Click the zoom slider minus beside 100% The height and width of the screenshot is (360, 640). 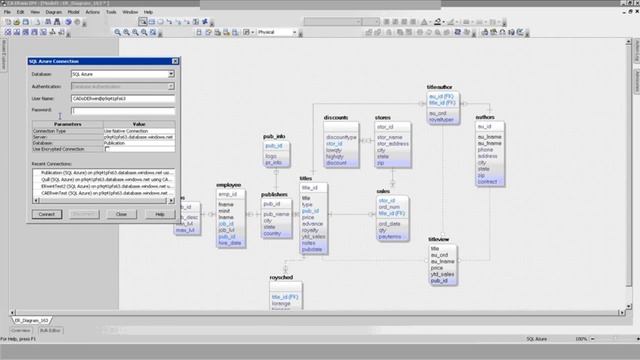[x=593, y=339]
